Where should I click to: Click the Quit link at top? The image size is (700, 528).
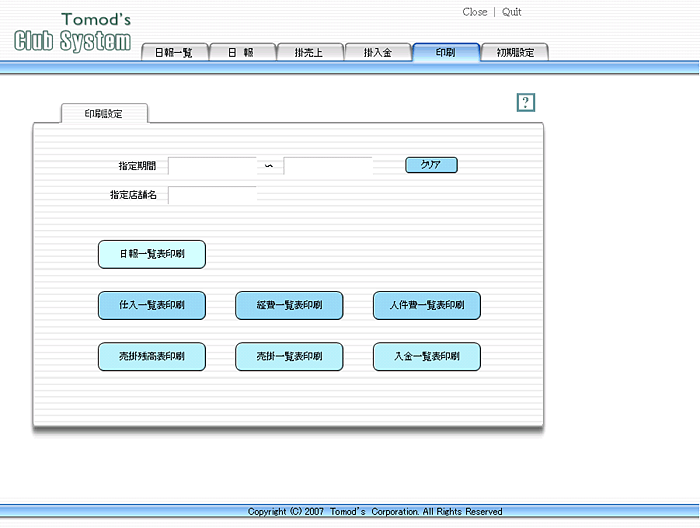click(511, 12)
